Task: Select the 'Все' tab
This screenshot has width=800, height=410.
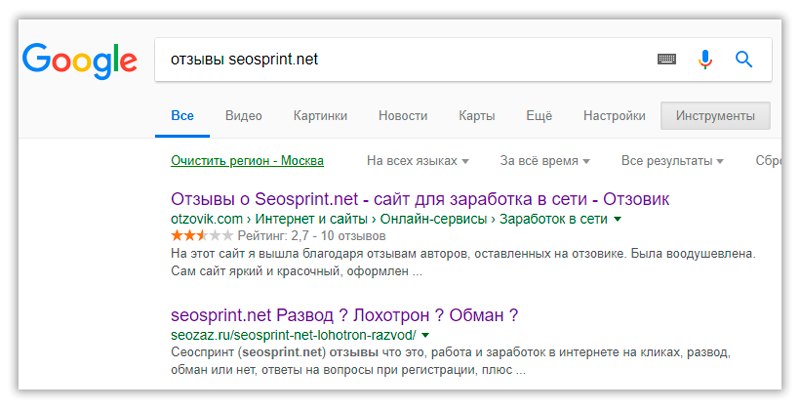Action: [182, 116]
